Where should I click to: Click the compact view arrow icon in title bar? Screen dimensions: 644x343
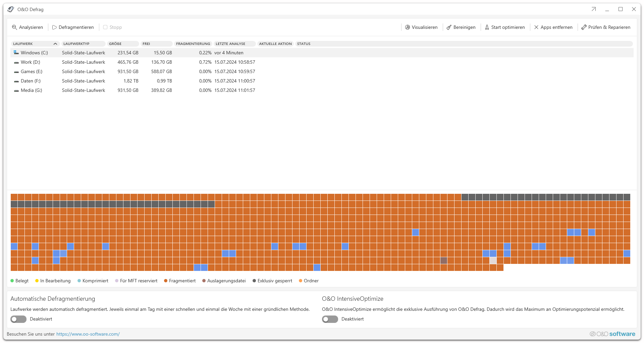(x=594, y=9)
